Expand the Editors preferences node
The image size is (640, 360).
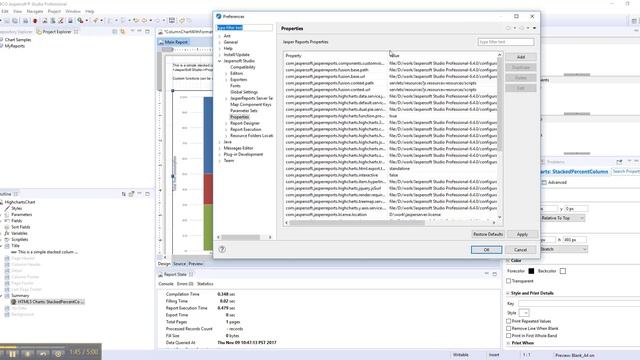[227, 73]
